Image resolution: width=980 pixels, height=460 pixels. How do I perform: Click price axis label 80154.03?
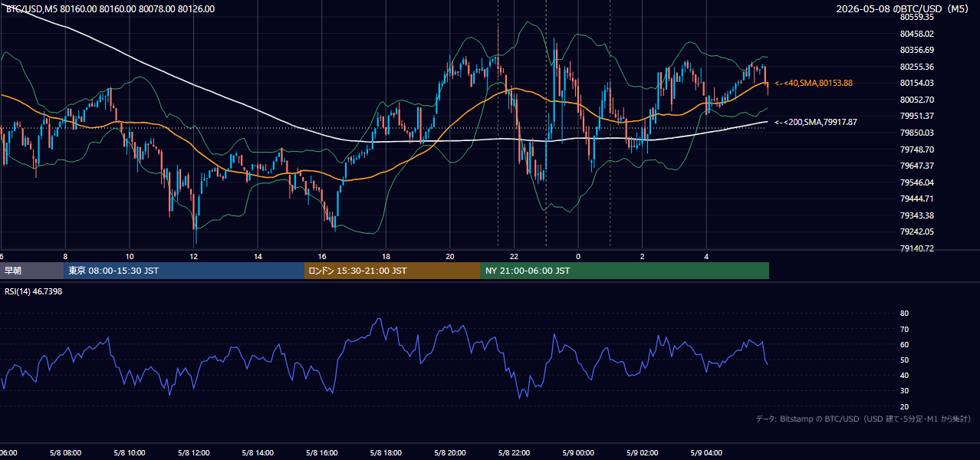tap(917, 83)
